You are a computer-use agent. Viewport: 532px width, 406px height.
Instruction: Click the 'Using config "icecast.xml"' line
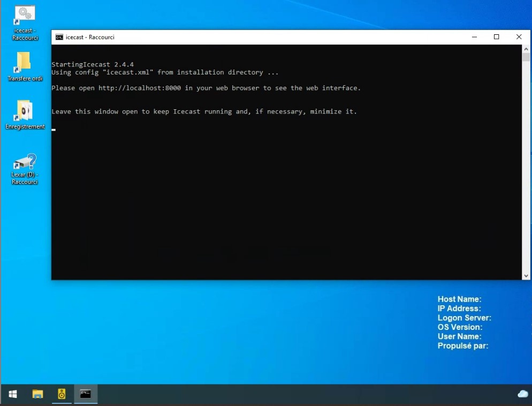(165, 72)
